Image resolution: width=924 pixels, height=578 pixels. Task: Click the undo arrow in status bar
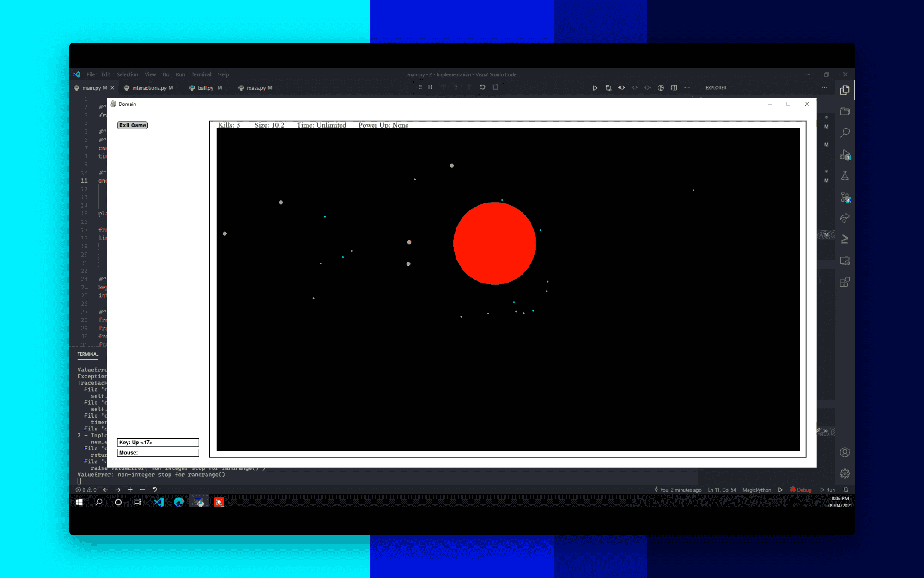(155, 490)
